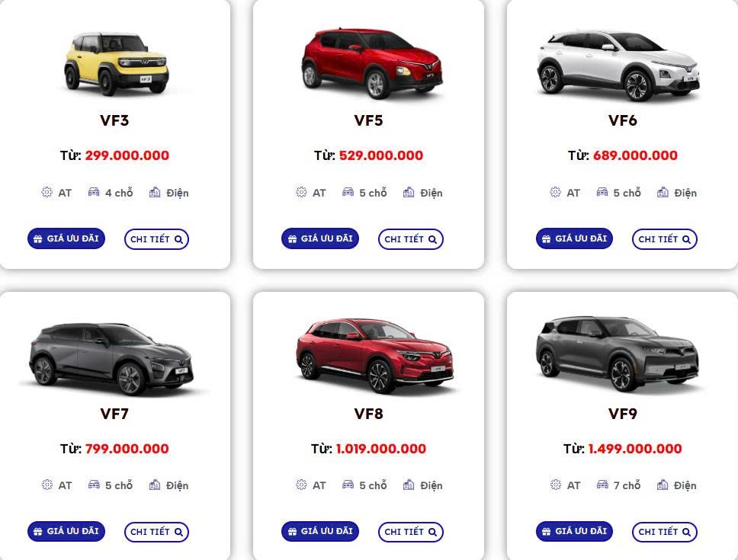Click the car seat icon on VF5 card
Viewport: 738px width, 560px height.
(x=348, y=192)
